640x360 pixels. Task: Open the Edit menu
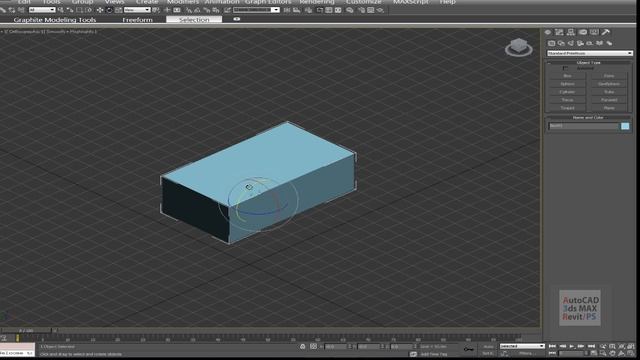(x=24, y=2)
